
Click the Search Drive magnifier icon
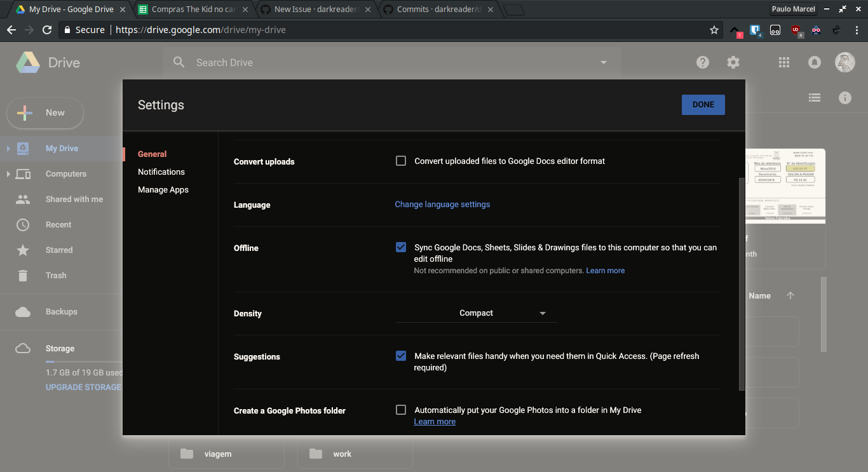[x=179, y=62]
